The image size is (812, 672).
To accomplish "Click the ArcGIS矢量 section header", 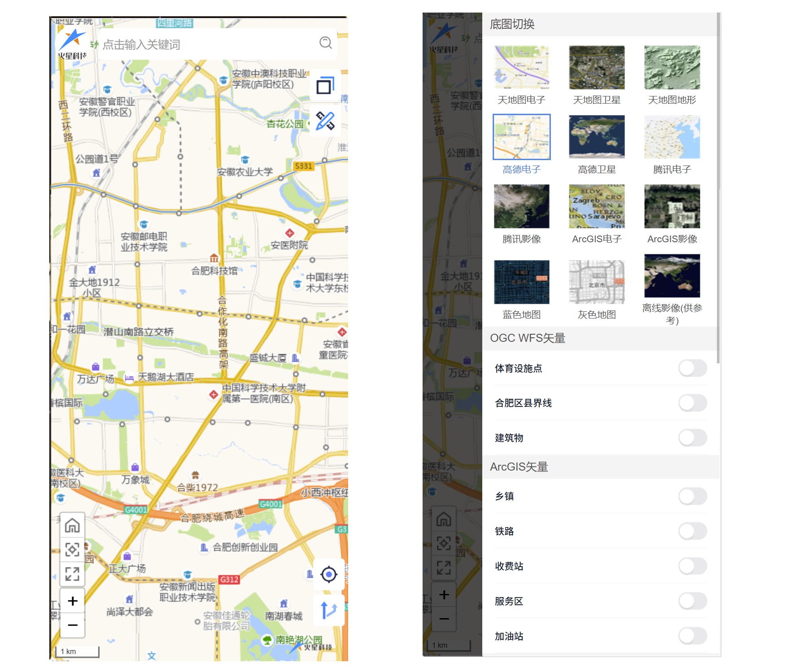I will pos(600,467).
